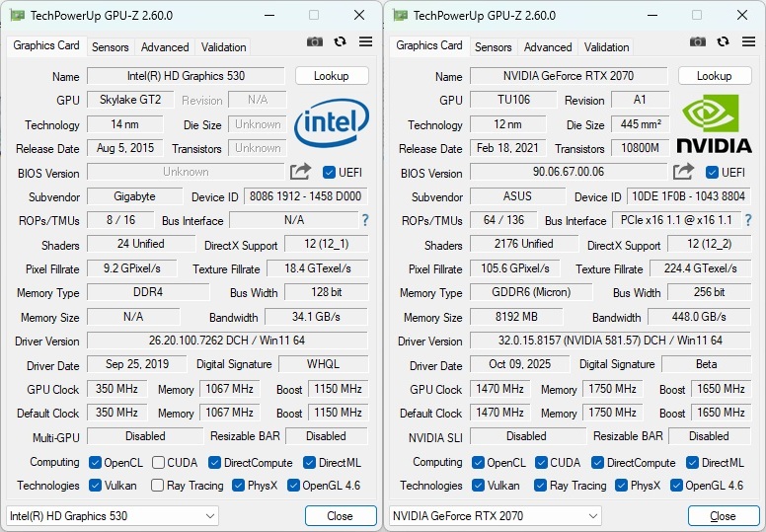
Task: Click the screenshot camera icon in Intel window
Action: [315, 42]
